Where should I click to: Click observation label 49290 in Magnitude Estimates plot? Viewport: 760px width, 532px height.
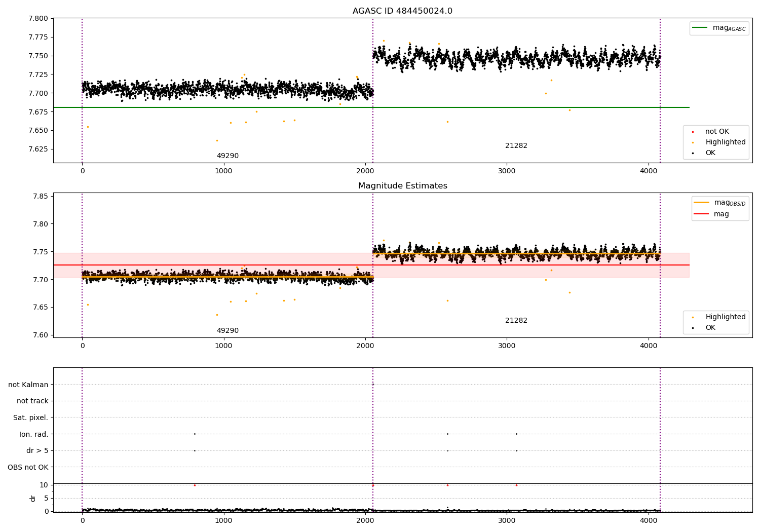coord(227,331)
